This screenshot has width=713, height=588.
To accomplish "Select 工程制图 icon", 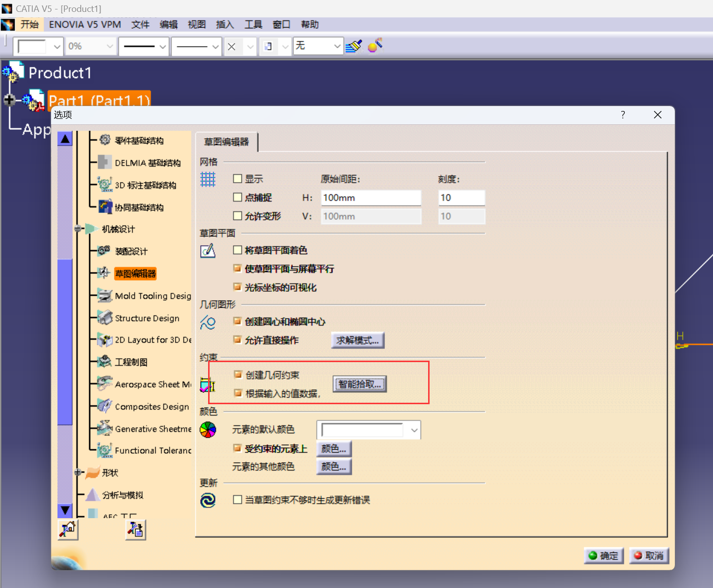I will [x=105, y=362].
